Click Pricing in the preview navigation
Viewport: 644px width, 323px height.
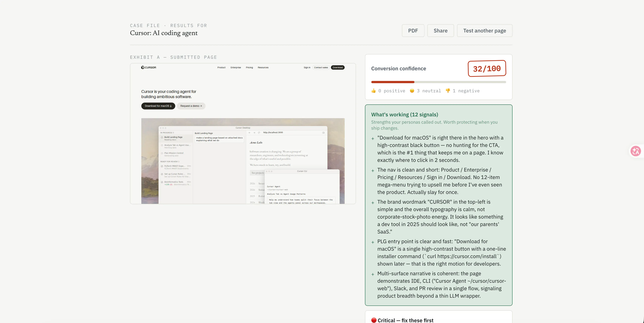point(249,67)
